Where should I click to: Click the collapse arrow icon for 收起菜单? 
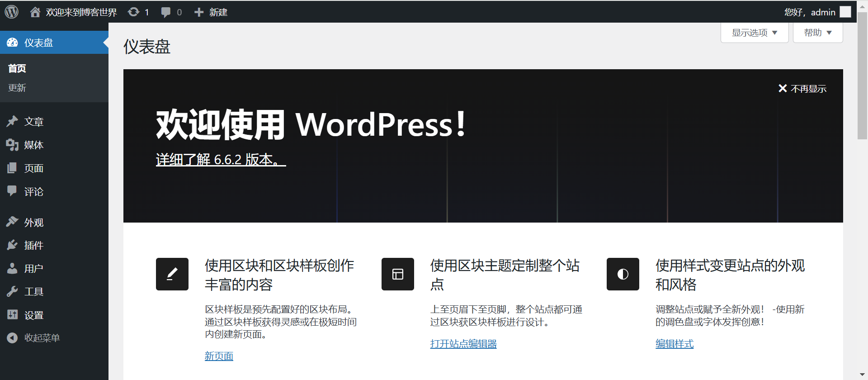(x=12, y=337)
